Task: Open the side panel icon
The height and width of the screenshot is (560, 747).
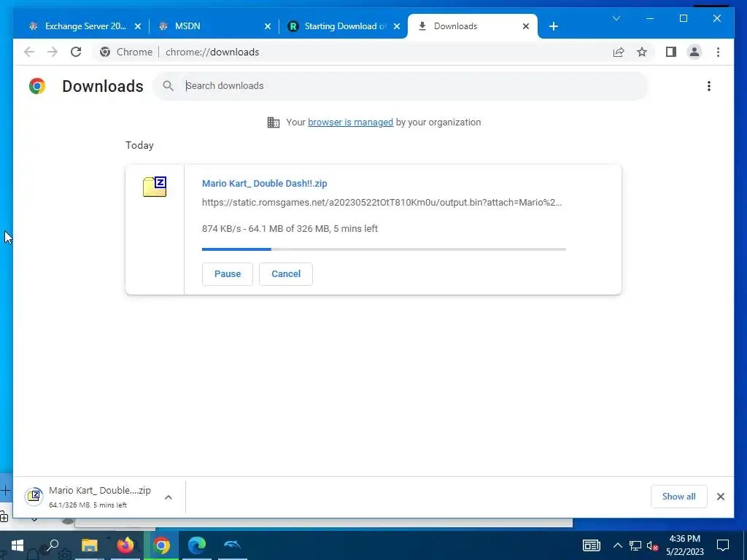Action: [x=671, y=52]
